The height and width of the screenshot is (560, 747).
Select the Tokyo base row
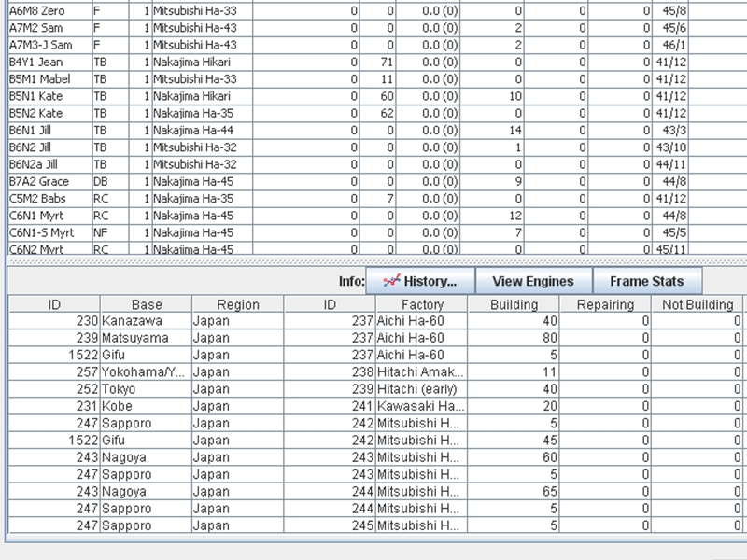pyautogui.click(x=376, y=389)
